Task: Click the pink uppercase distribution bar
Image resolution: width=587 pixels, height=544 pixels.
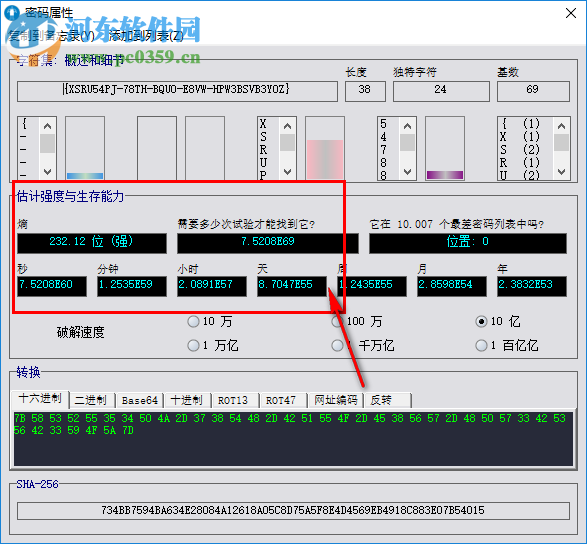Action: (x=325, y=159)
